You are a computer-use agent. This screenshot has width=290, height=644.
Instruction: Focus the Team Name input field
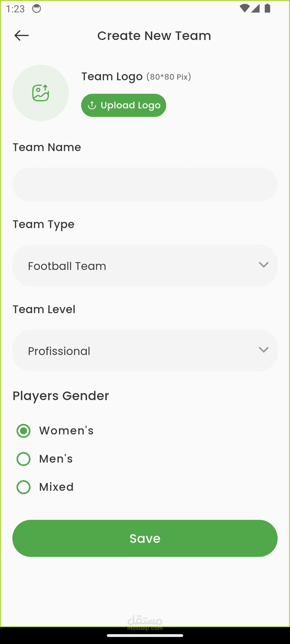tap(145, 184)
